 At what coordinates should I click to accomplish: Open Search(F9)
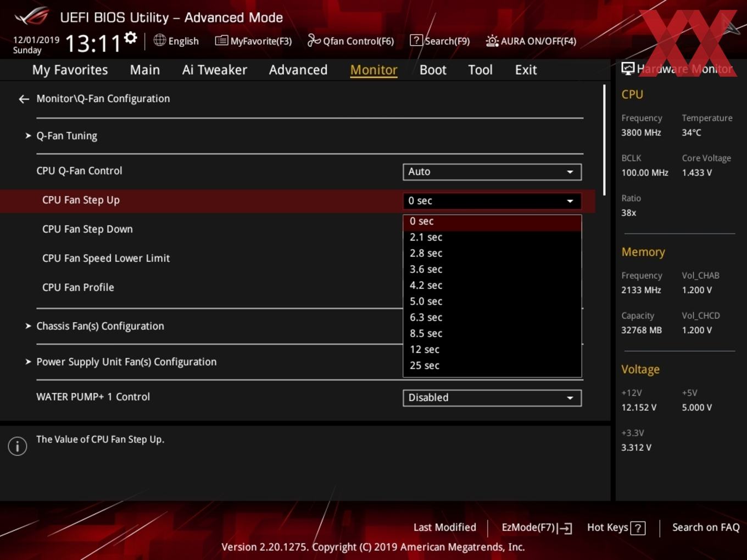tap(440, 41)
